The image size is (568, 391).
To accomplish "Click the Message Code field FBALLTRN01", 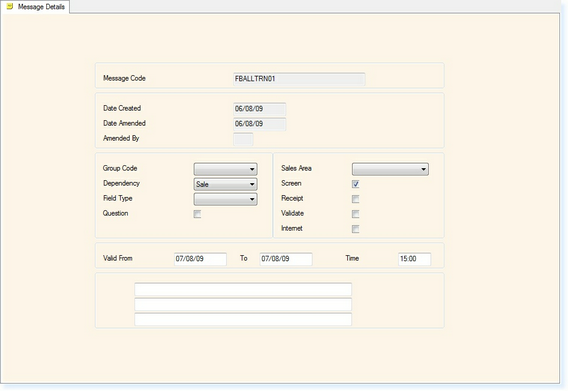I will point(299,79).
